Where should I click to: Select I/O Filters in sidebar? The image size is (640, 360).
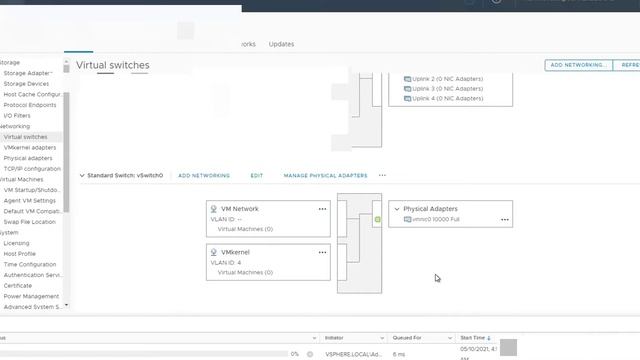(17, 116)
